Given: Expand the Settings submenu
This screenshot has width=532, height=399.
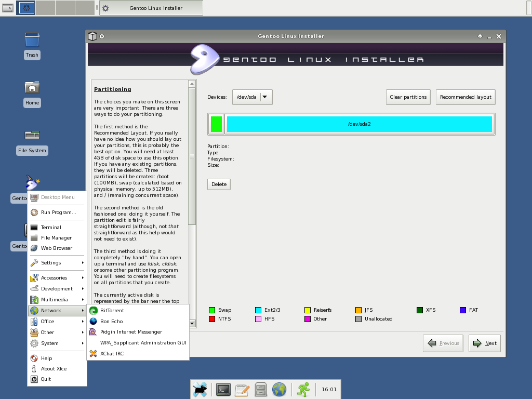Looking at the screenshot, I should pyautogui.click(x=57, y=263).
